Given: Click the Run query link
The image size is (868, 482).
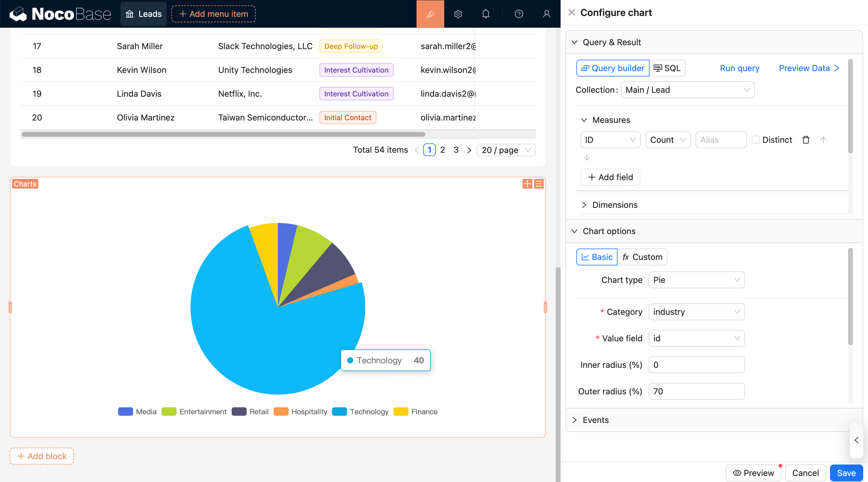Looking at the screenshot, I should [x=739, y=68].
